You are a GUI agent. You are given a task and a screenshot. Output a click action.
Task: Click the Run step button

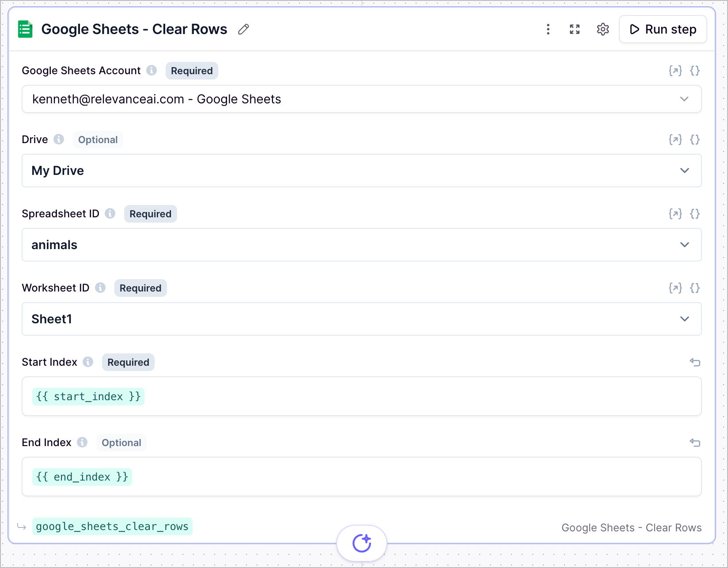[663, 29]
